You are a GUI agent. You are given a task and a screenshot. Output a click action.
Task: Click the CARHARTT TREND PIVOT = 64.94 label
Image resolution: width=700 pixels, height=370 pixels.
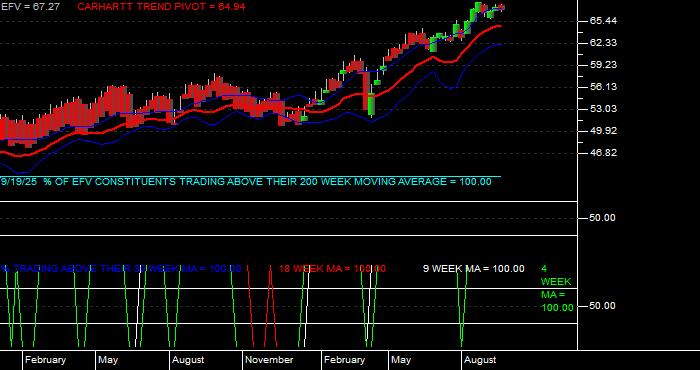point(161,7)
